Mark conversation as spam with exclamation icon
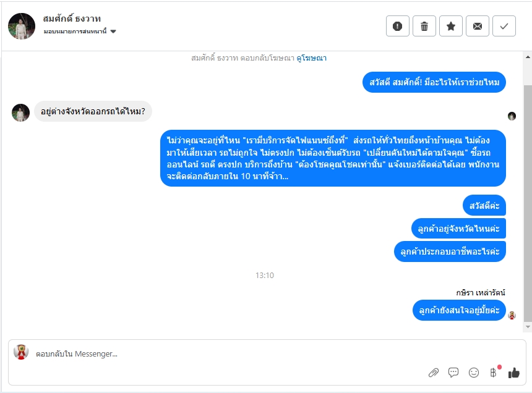Screen dimensions: 532x393 (397, 26)
